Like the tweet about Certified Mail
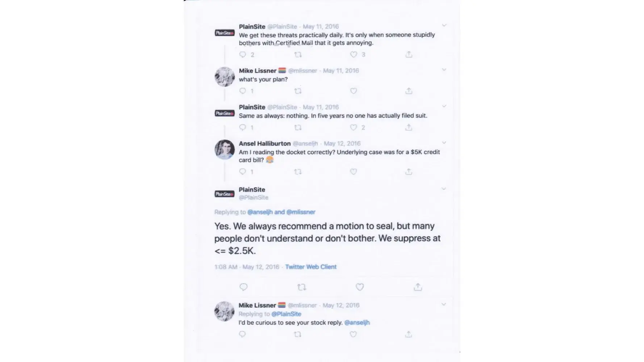644x362 pixels. click(x=354, y=55)
